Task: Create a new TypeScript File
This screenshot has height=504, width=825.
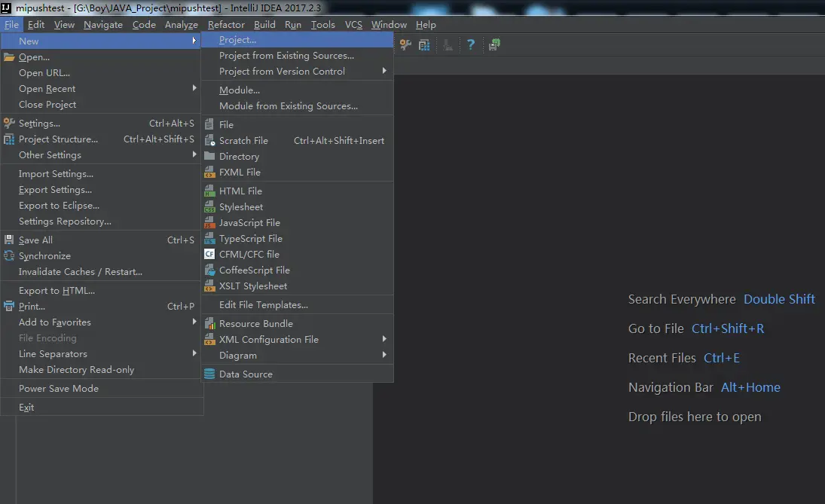Action: (x=298, y=238)
